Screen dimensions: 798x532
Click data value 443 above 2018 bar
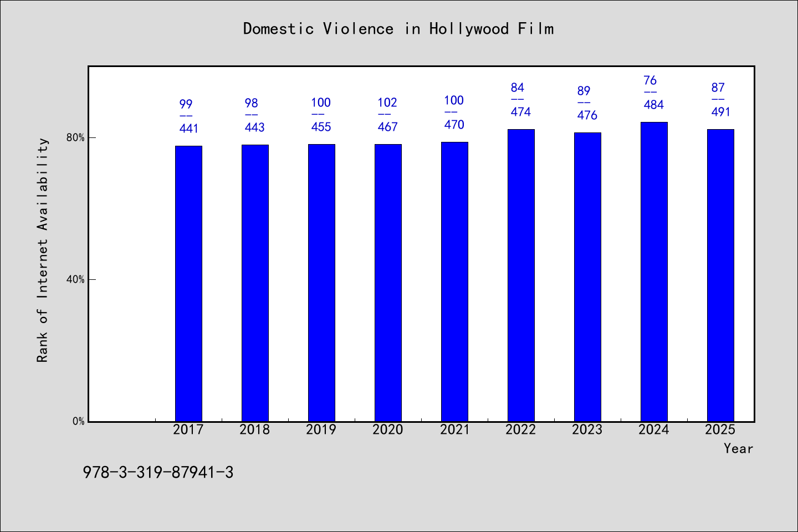pos(255,127)
